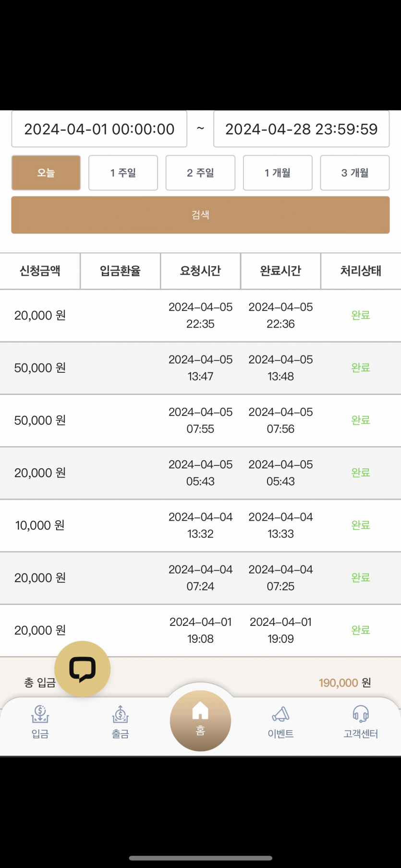Tap the 190,000 원 total deposit amount
401x868 pixels.
pyautogui.click(x=344, y=683)
